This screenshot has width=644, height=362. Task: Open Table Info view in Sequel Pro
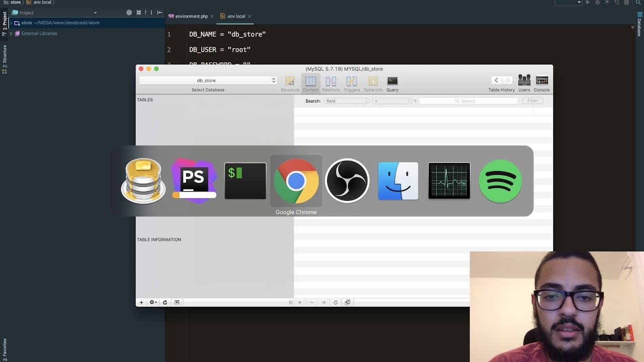click(373, 84)
